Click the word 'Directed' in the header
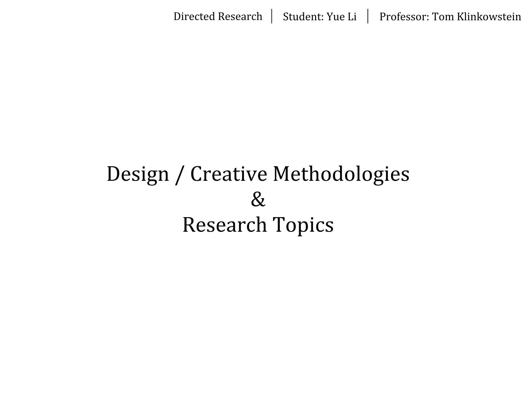This screenshot has width=532, height=399. 194,17
